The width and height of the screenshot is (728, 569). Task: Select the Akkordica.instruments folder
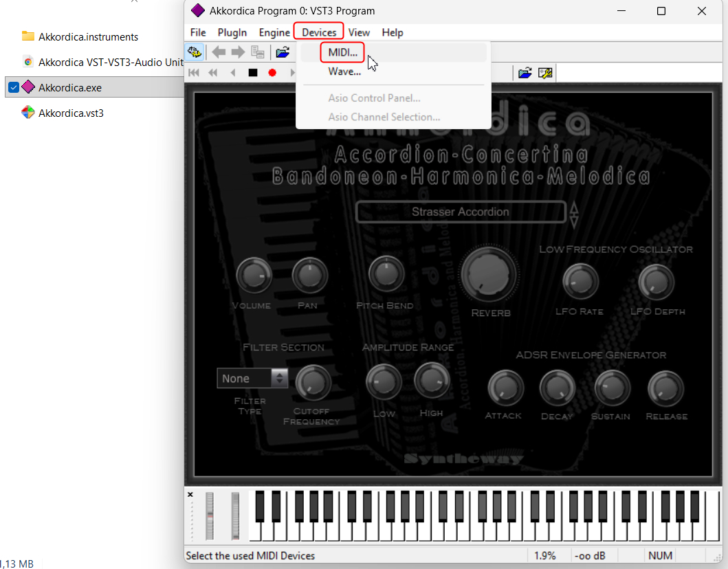click(88, 36)
